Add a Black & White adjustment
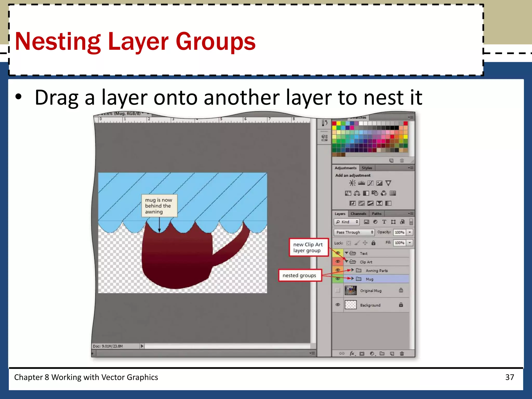This screenshot has height=399, width=532. (x=366, y=193)
